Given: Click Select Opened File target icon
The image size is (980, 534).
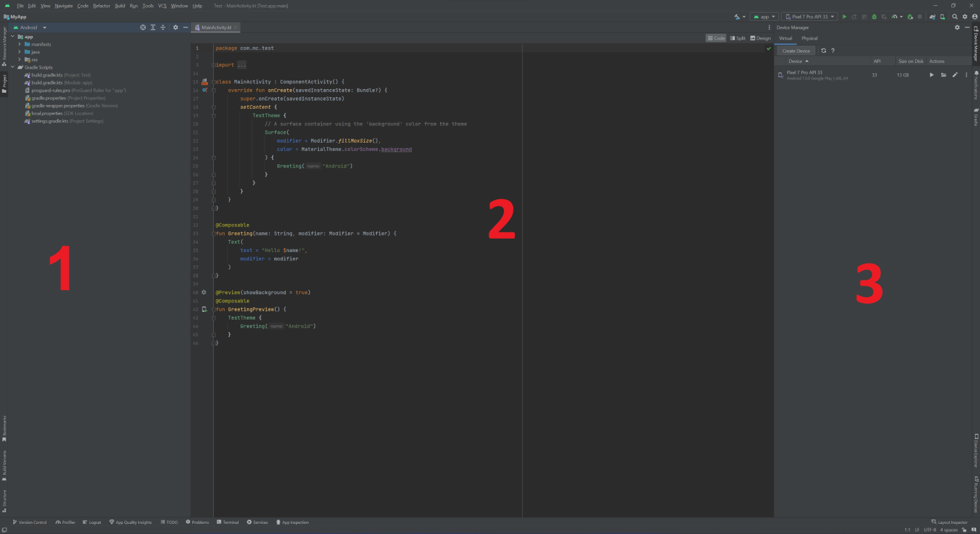Looking at the screenshot, I should (143, 27).
